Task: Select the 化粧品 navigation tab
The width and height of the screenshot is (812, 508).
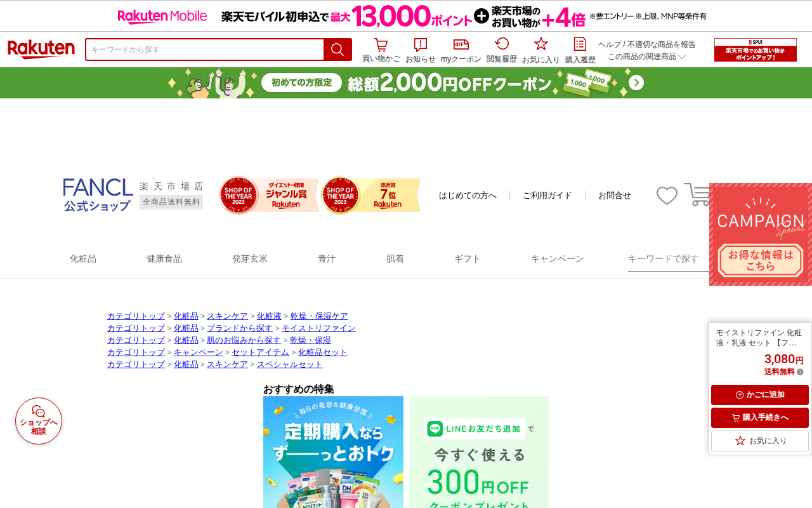Action: (x=83, y=258)
